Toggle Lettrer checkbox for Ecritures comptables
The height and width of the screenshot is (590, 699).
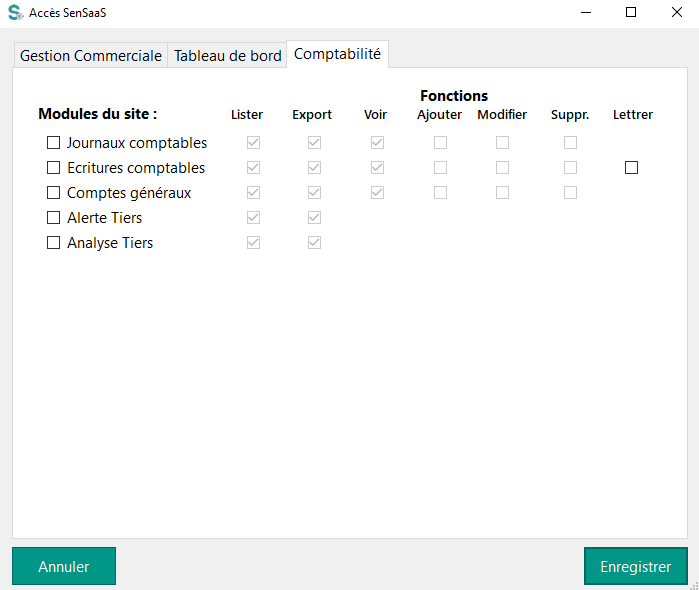click(x=631, y=168)
